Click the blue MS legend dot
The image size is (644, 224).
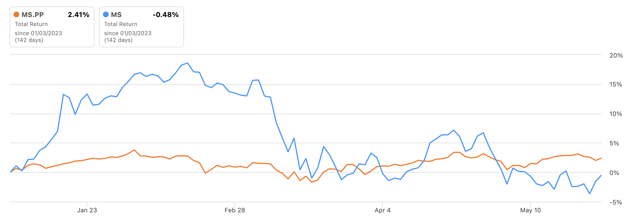point(106,14)
